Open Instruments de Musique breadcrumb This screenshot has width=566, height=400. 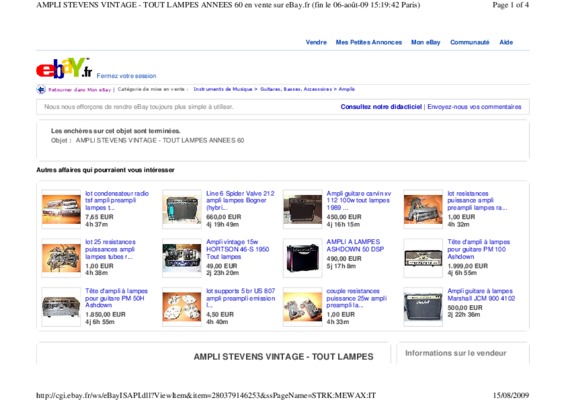point(223,89)
